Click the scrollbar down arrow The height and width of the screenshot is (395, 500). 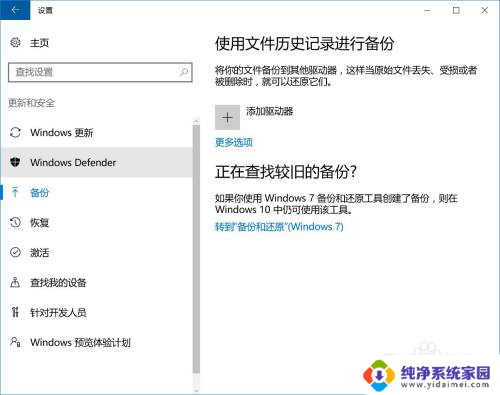pos(196,390)
